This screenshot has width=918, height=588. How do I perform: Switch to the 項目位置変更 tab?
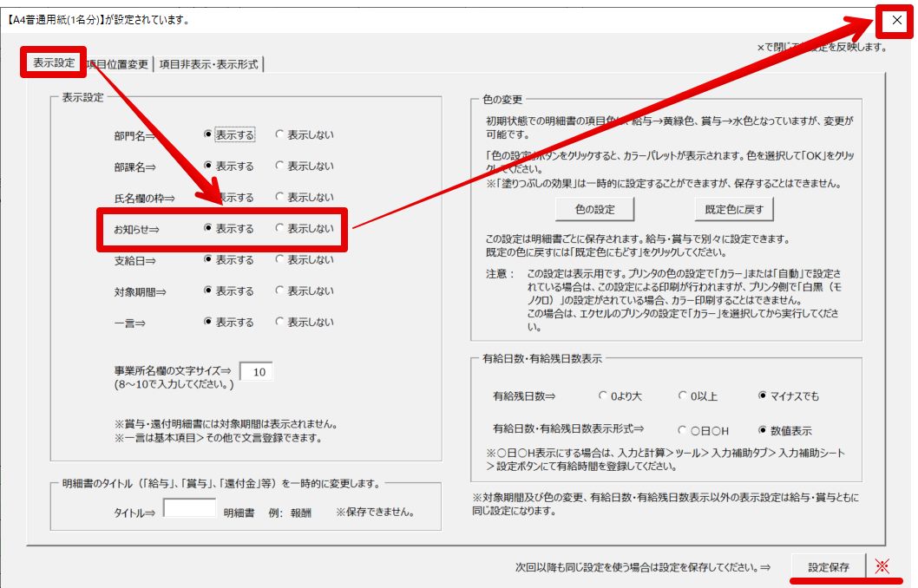pos(118,64)
